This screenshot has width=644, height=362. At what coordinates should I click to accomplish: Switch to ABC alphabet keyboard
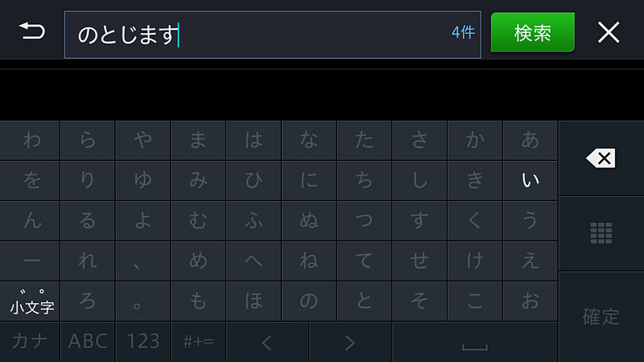pos(88,342)
